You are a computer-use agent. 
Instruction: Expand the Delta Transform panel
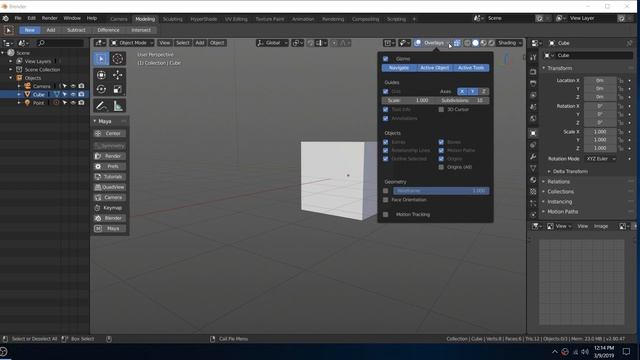(570, 171)
